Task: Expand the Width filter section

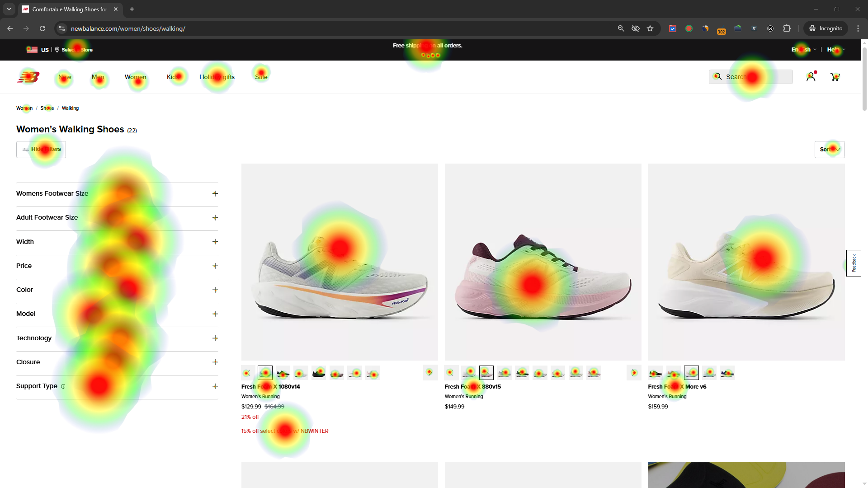Action: [117, 242]
